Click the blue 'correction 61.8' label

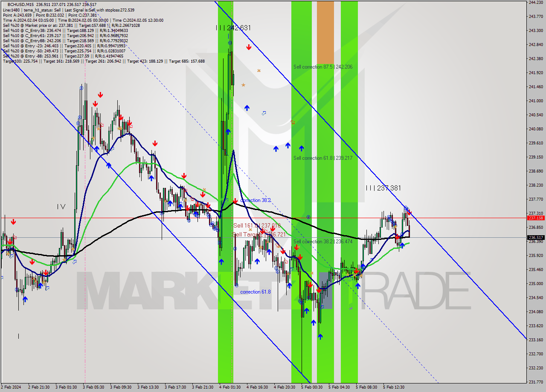tap(255, 292)
